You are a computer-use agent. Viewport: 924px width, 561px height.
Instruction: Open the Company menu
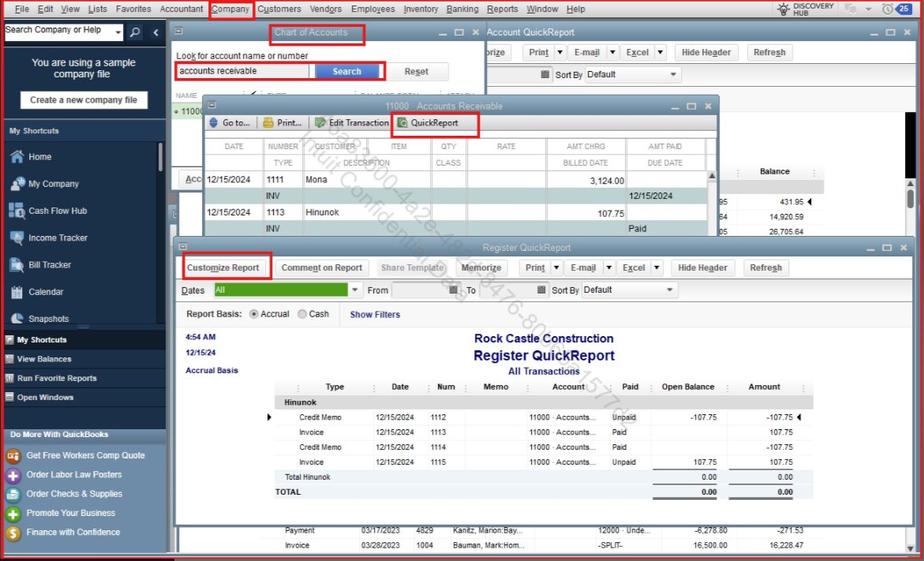point(230,9)
